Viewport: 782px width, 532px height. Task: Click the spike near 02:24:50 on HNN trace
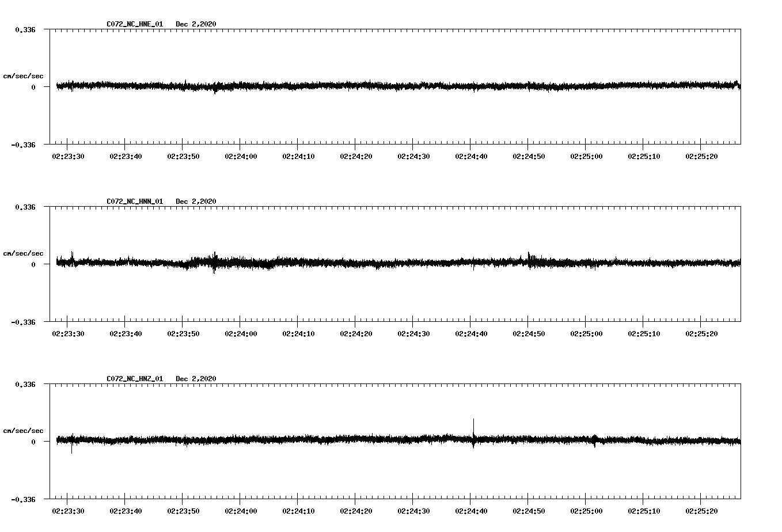tap(529, 256)
